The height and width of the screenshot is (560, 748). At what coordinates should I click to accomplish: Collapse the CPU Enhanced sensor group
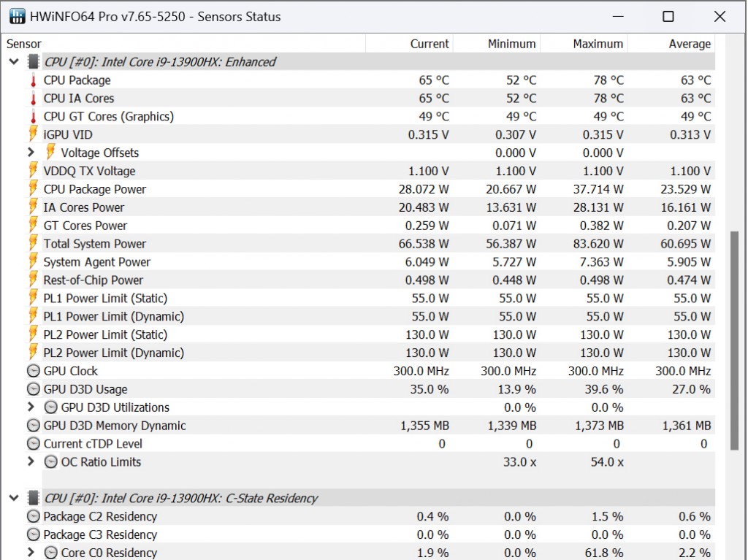(x=13, y=62)
